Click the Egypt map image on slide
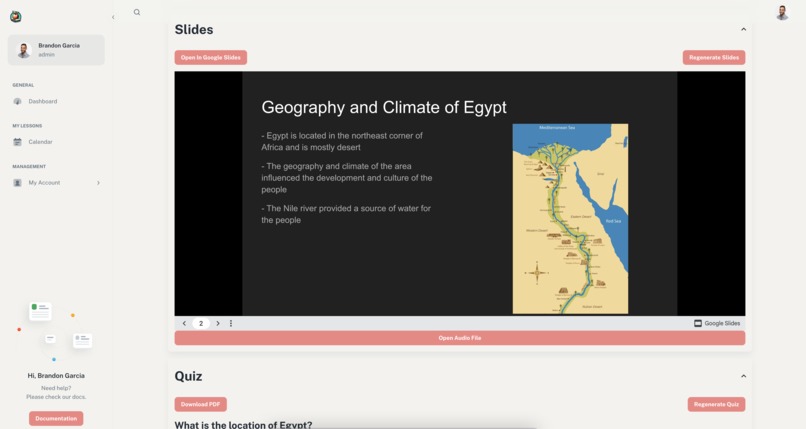Viewport: 806px width, 429px height. (x=570, y=218)
